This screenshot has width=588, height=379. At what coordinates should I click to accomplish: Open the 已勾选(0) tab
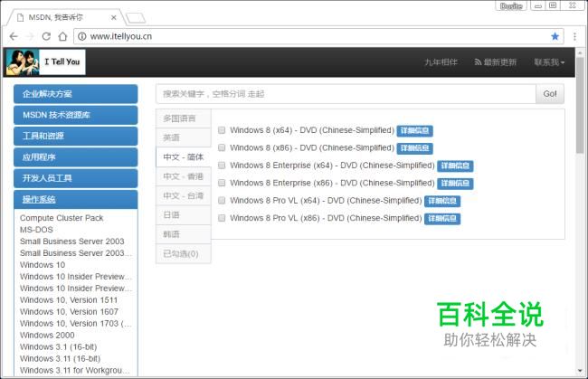pyautogui.click(x=184, y=254)
